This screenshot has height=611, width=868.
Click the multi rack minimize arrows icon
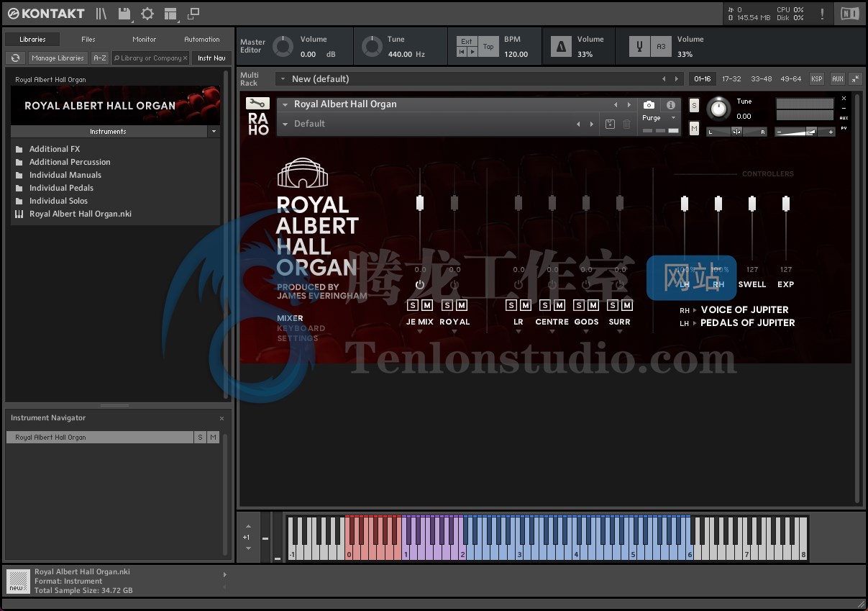pyautogui.click(x=855, y=79)
